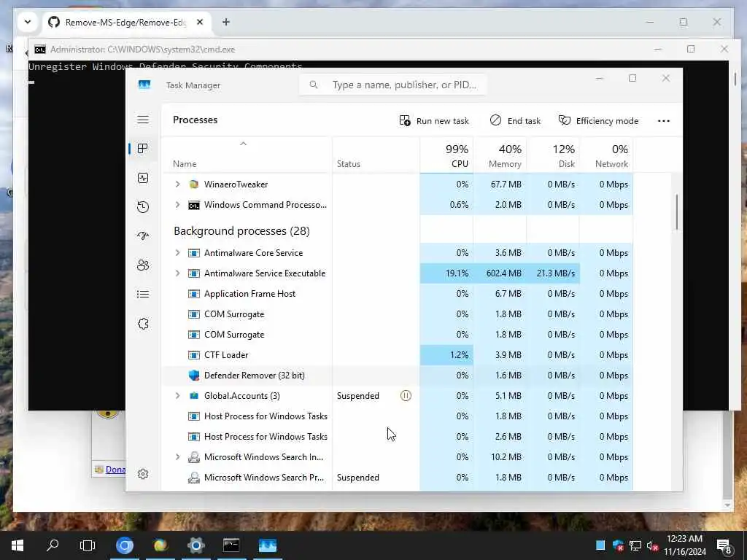Screen dimensions: 747x560
Task: Click the Defender Remover shield icon
Action: pyautogui.click(x=194, y=376)
